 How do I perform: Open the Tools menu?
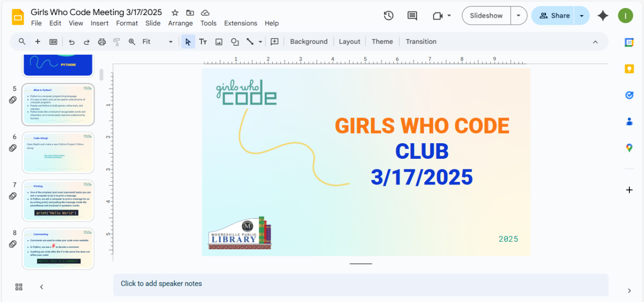point(208,23)
